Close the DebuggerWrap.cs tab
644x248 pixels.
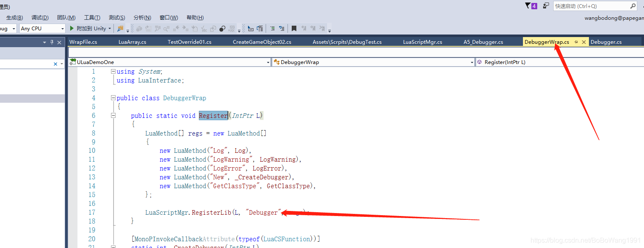point(583,42)
